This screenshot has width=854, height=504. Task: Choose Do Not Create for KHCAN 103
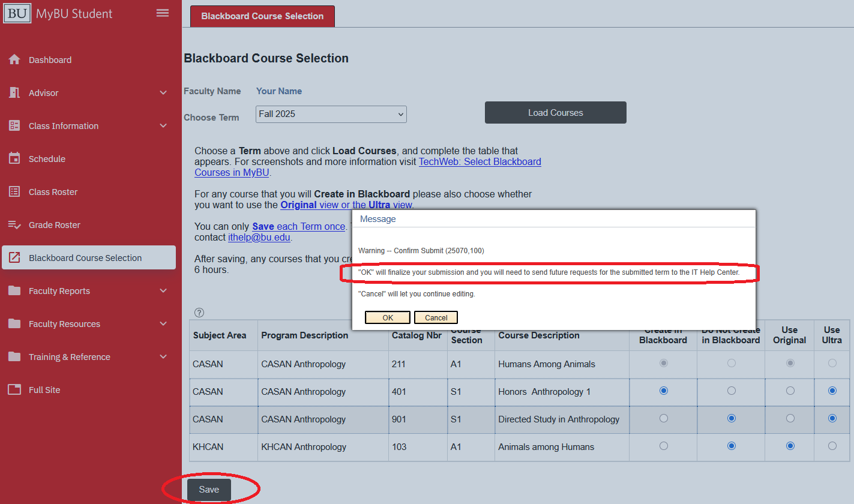[x=731, y=446]
